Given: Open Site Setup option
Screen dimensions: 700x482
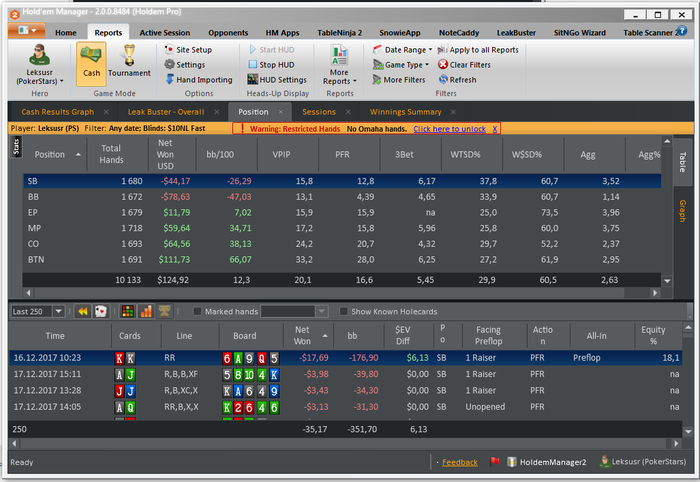Looking at the screenshot, I should tap(188, 50).
